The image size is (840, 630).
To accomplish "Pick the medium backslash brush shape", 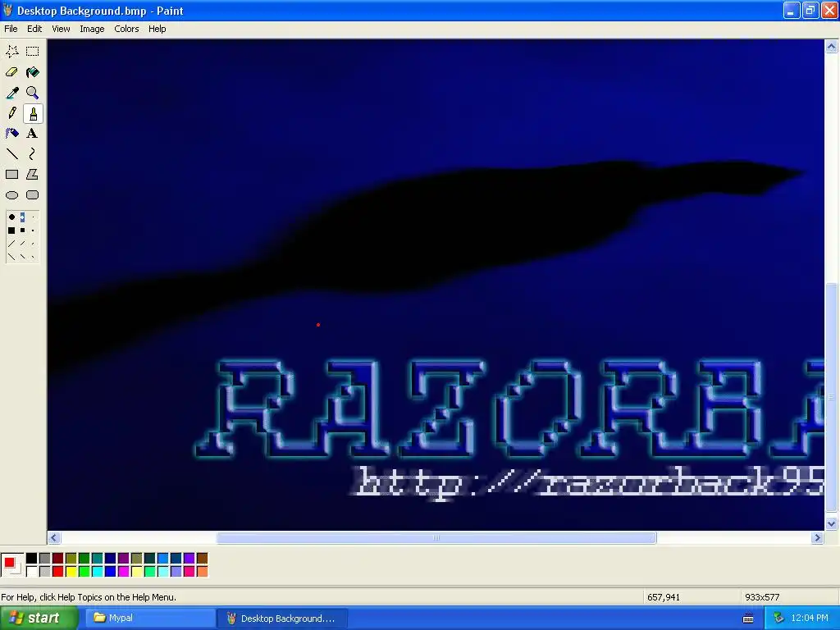I will point(22,257).
